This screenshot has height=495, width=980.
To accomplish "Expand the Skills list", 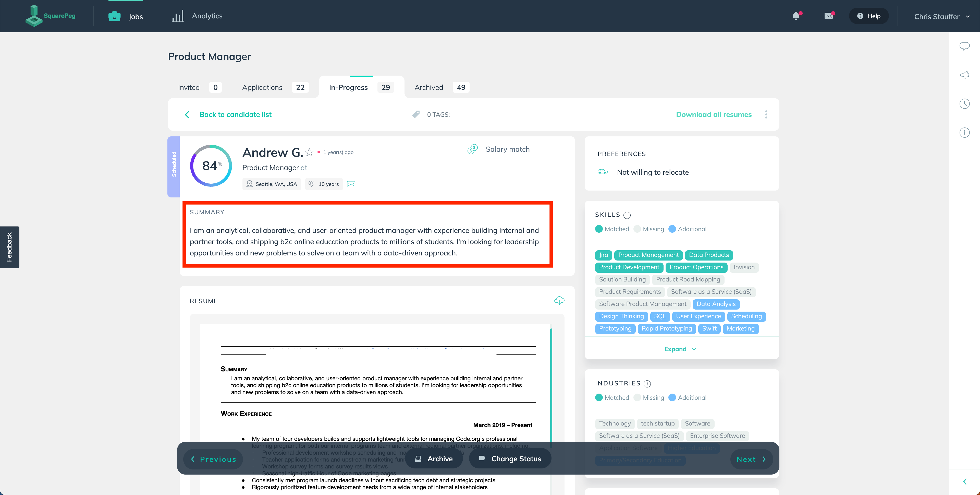I will (x=680, y=349).
